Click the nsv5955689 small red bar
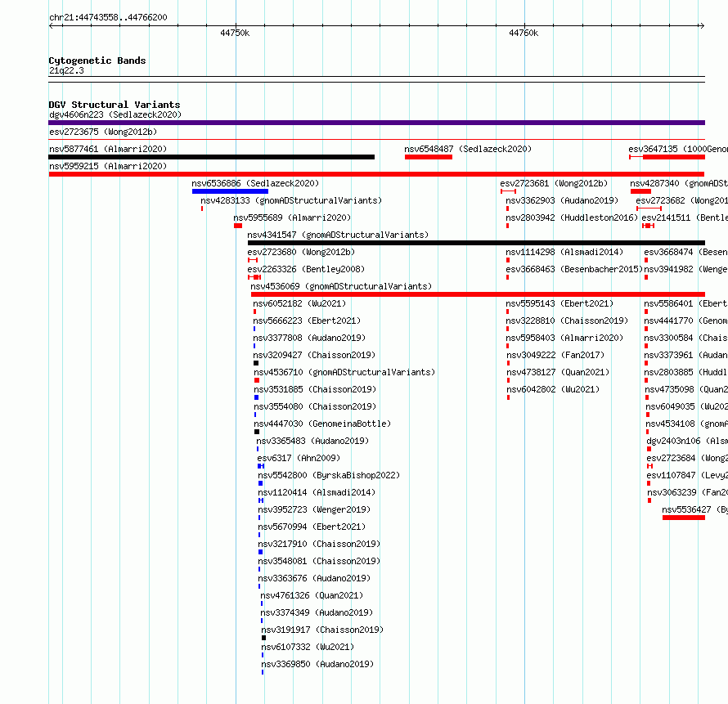 (x=238, y=226)
